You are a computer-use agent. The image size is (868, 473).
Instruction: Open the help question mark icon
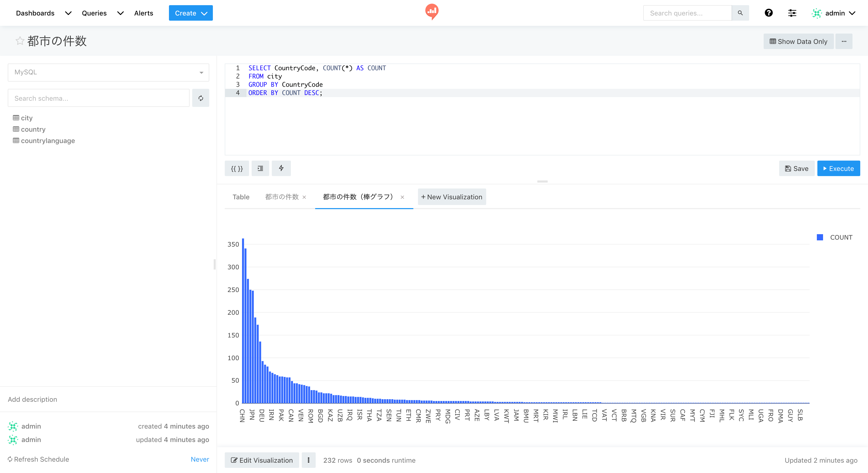click(768, 13)
